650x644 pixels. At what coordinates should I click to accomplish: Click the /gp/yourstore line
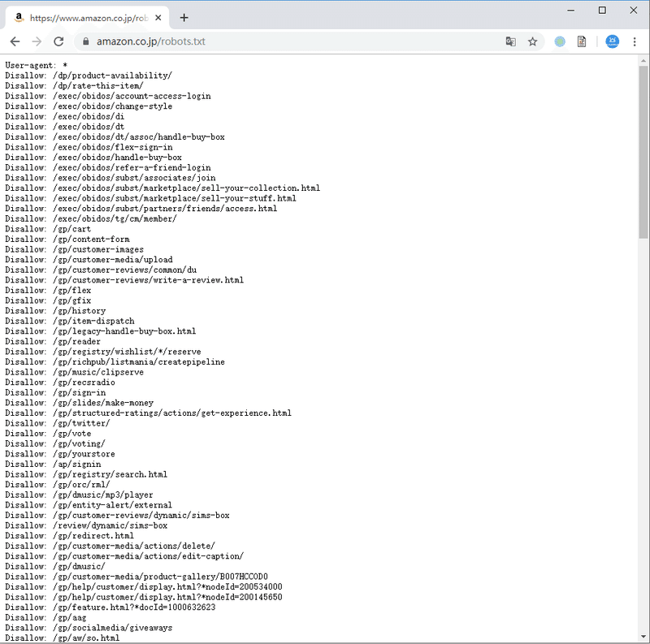pos(60,454)
